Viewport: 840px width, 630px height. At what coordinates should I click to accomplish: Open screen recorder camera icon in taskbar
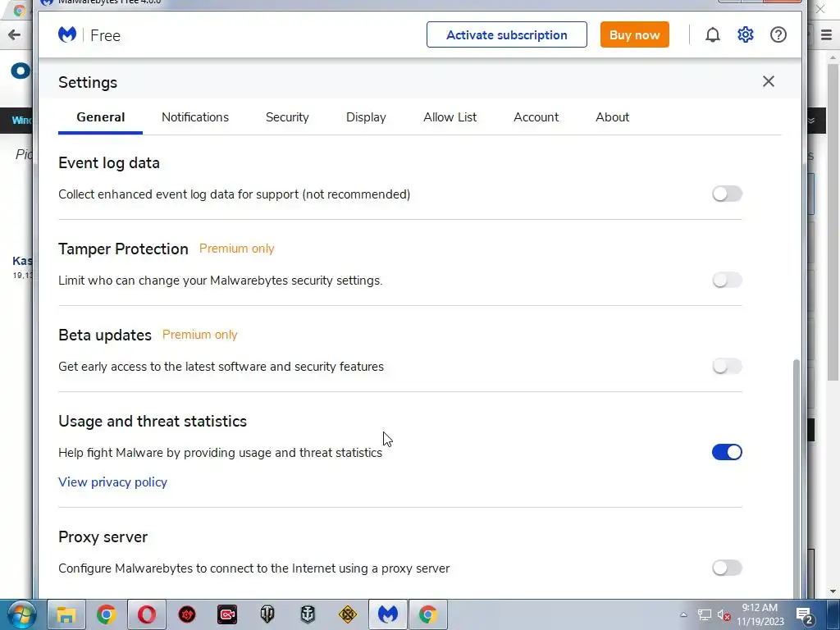227,614
